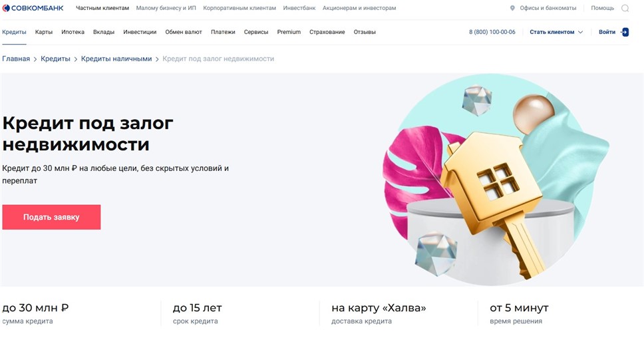Open the Premium menu item
Viewport: 644px width, 338px height.
289,32
